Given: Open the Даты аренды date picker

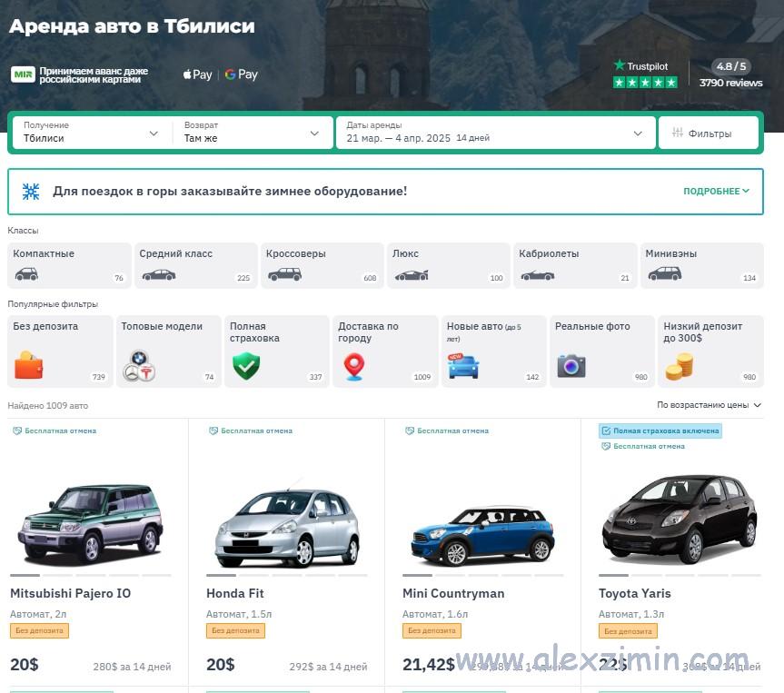Looking at the screenshot, I should click(495, 133).
